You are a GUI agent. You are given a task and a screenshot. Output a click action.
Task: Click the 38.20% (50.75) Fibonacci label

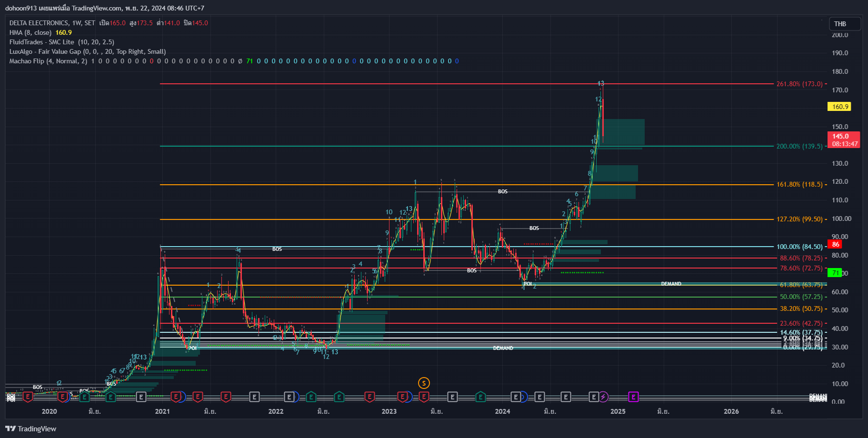tap(801, 309)
